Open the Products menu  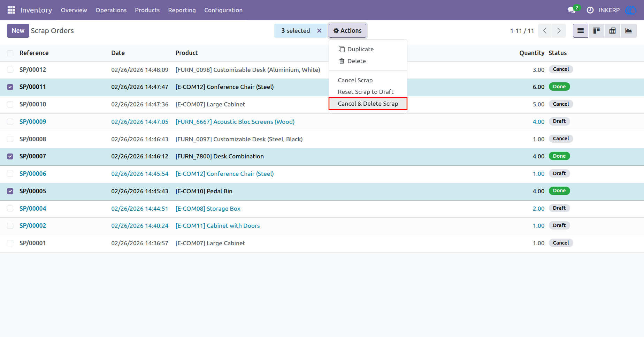(147, 10)
